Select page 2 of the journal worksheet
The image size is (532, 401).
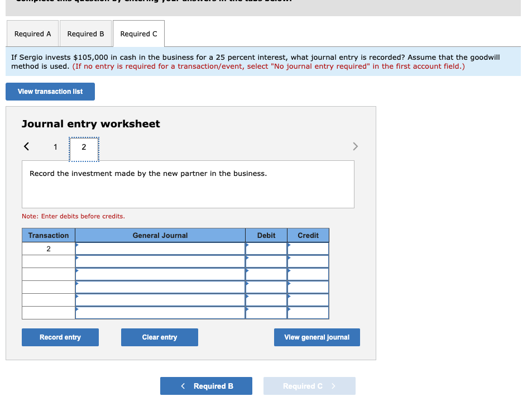click(x=84, y=147)
